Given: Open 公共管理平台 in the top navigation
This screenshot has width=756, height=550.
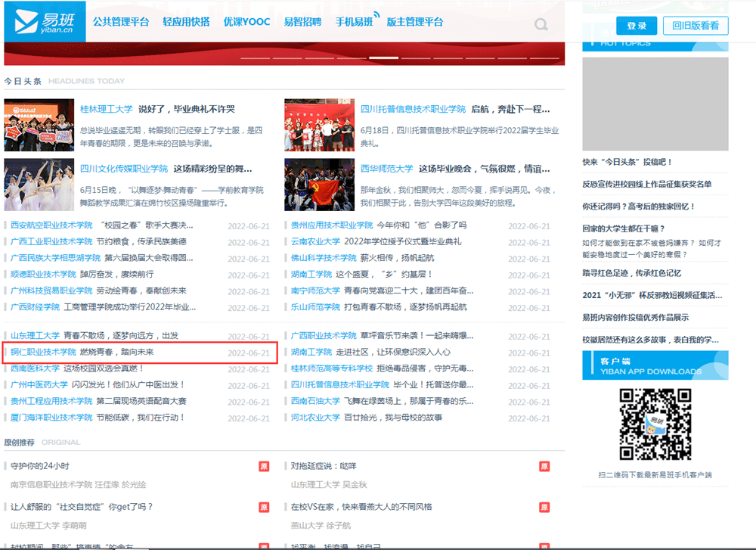Looking at the screenshot, I should 121,22.
